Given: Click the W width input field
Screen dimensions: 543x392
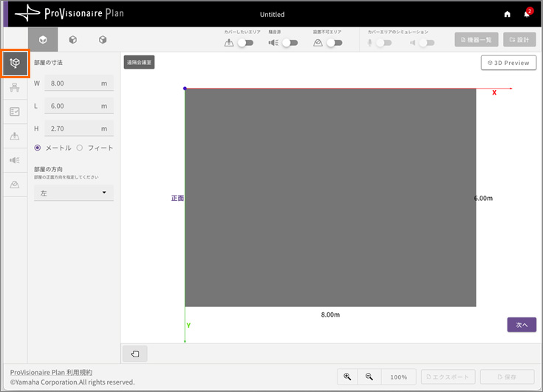Looking at the screenshot, I should 73,83.
